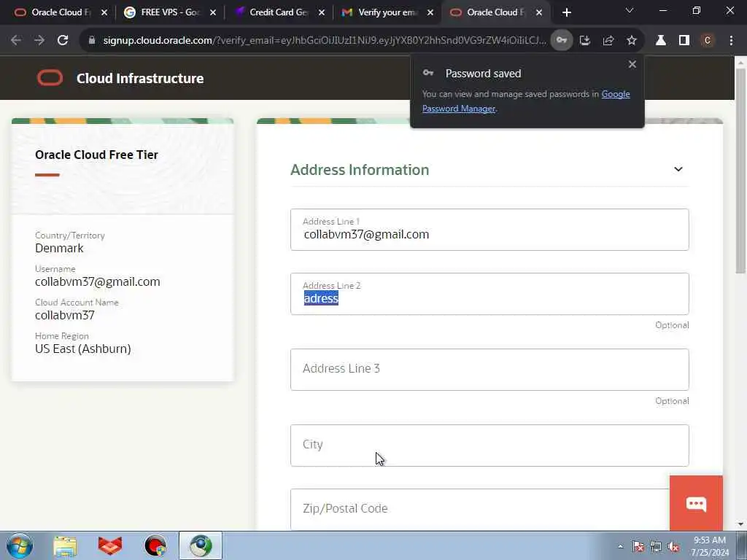747x560 pixels.
Task: Open the network tray icon
Action: tap(656, 547)
